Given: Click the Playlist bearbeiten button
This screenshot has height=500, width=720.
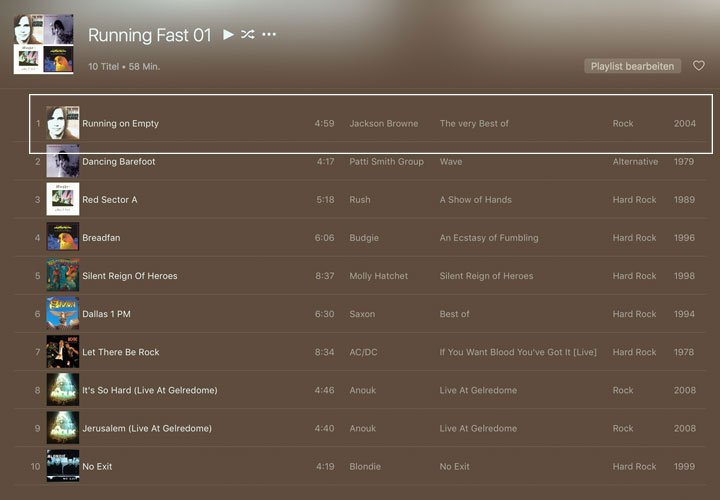Looking at the screenshot, I should (632, 66).
